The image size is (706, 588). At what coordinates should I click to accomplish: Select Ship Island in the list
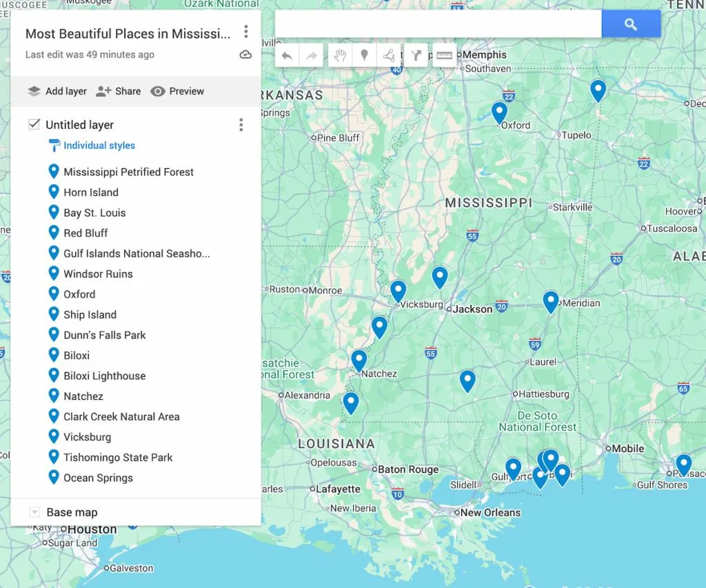pyautogui.click(x=90, y=315)
